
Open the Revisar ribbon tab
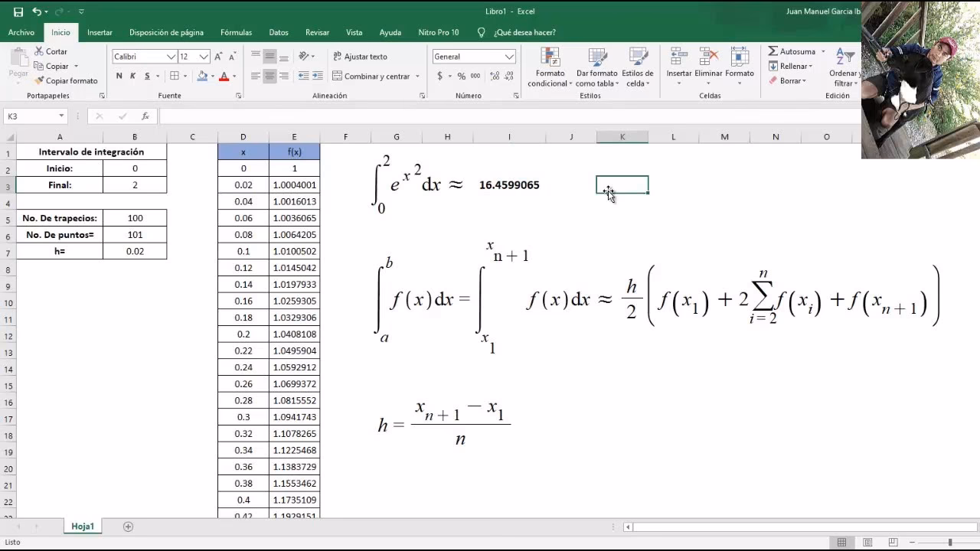point(317,32)
